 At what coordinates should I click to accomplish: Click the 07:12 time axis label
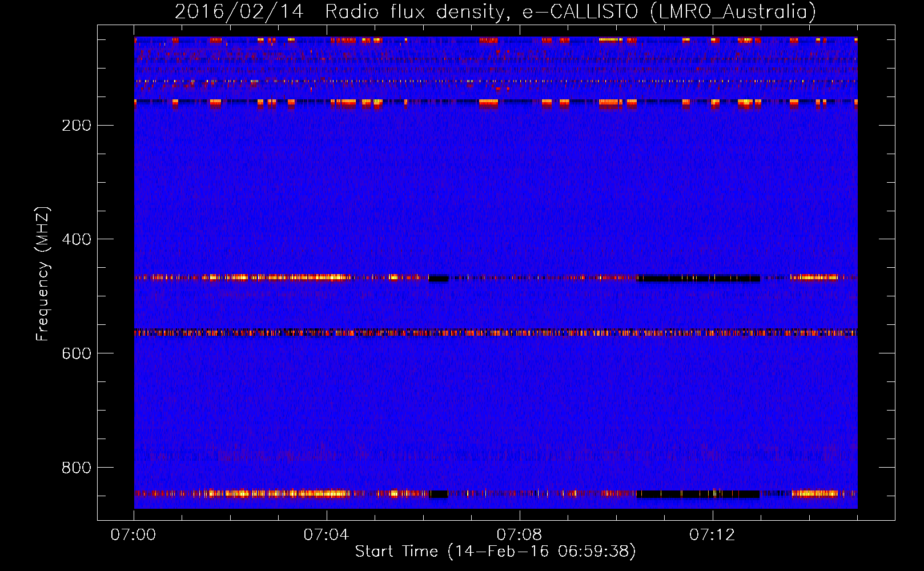pos(712,535)
